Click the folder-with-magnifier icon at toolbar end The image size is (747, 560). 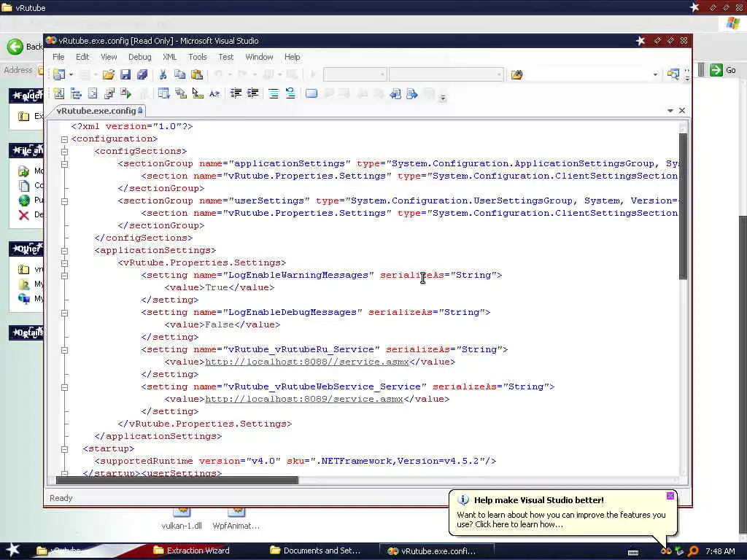(673, 74)
